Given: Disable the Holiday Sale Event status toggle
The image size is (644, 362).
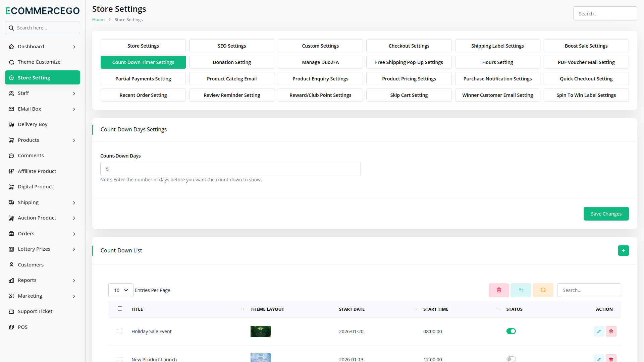Looking at the screenshot, I should click(511, 331).
